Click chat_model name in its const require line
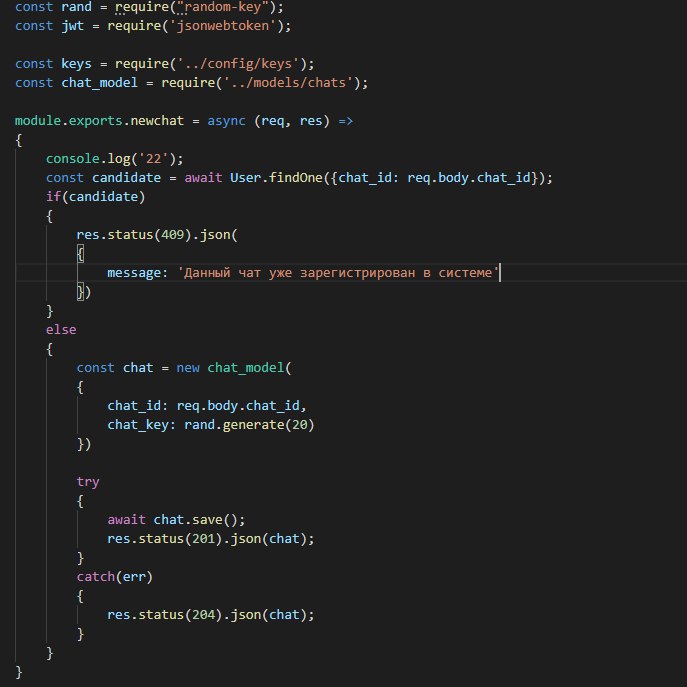 [x=99, y=83]
